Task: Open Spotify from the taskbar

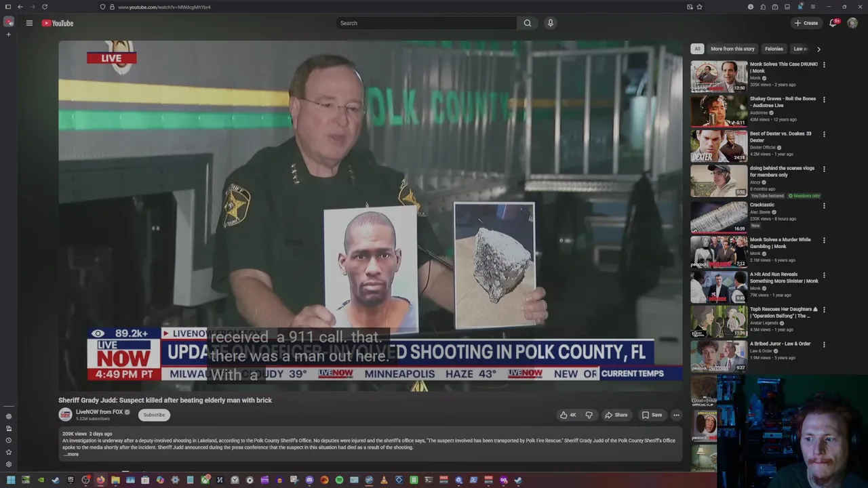Action: click(339, 480)
